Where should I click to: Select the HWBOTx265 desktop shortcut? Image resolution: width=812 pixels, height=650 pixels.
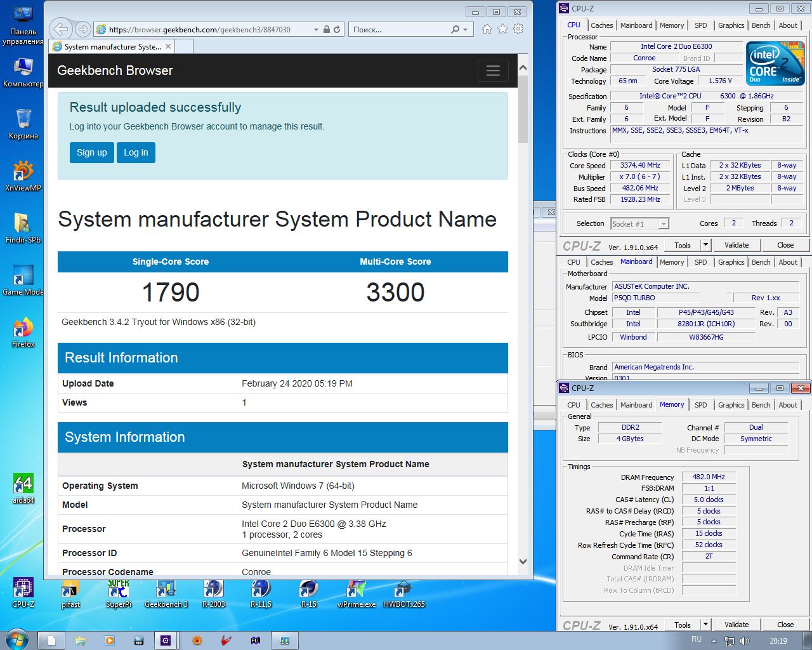coord(404,593)
